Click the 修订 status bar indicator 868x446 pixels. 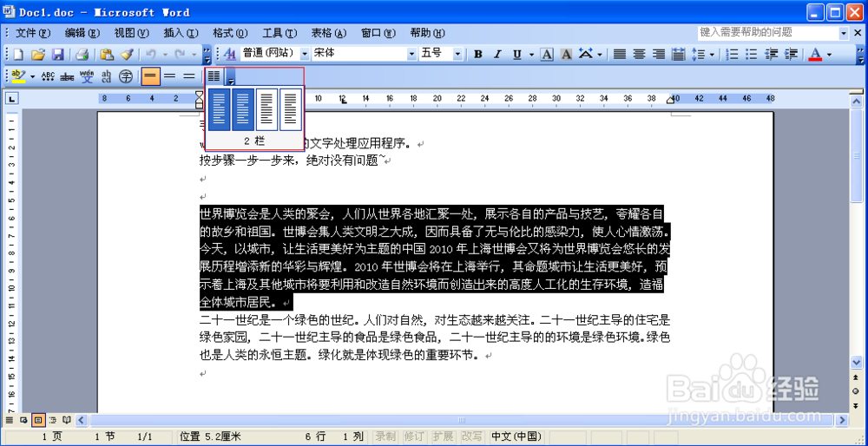415,436
